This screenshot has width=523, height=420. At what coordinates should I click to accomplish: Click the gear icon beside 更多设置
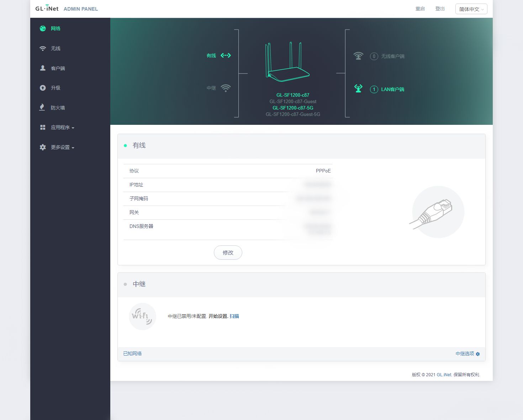point(43,147)
